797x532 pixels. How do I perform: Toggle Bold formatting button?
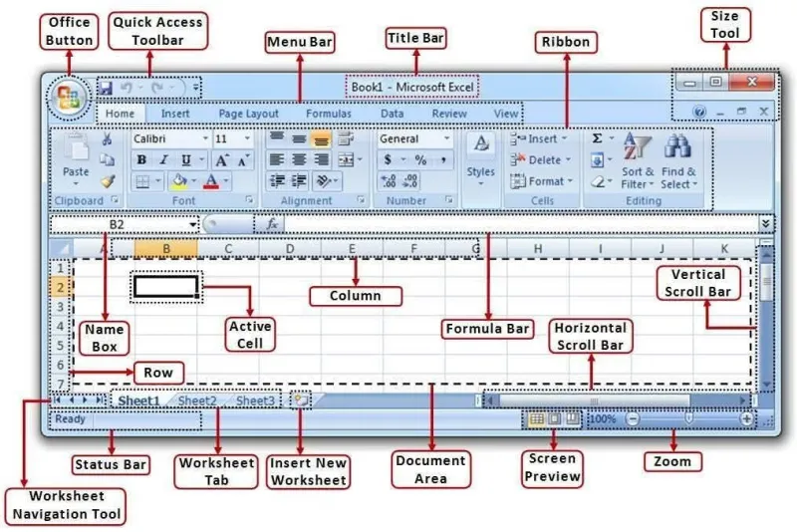coord(141,160)
